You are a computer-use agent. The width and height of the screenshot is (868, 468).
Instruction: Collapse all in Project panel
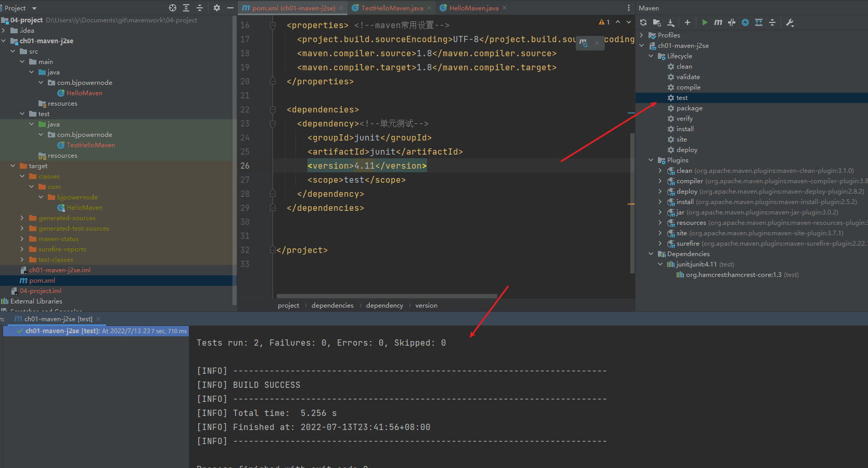[x=200, y=8]
